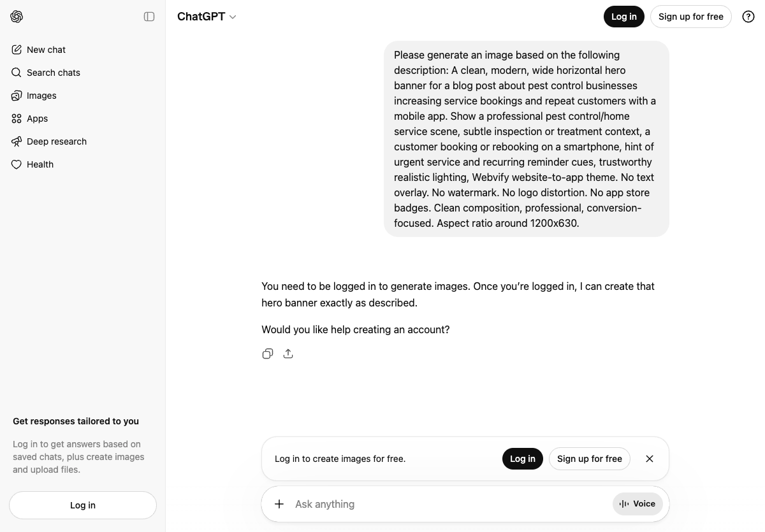Open the ChatGPT model dropdown
Viewport: 765px width, 532px height.
pos(207,17)
